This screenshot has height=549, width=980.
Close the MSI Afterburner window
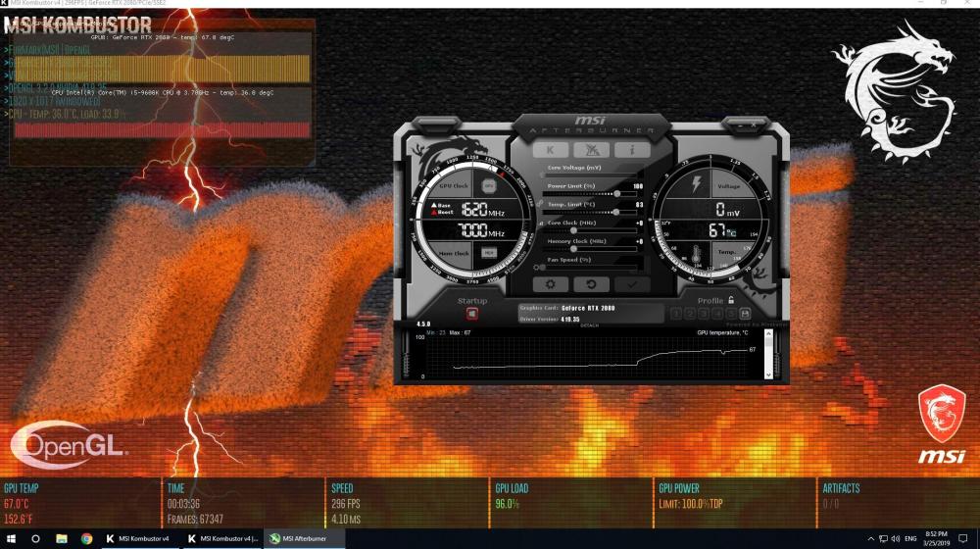tap(753, 125)
